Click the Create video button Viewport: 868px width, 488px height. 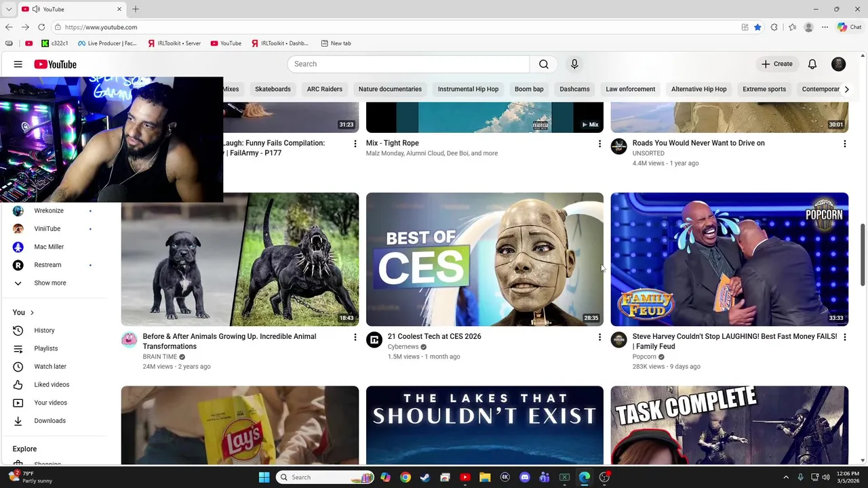tap(777, 64)
